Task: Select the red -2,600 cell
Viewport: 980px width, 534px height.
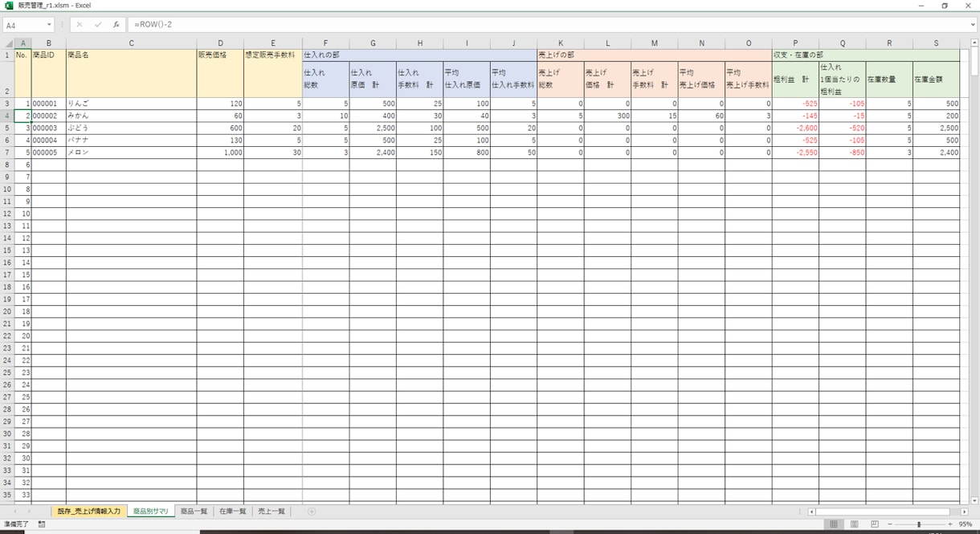Action: pos(795,128)
